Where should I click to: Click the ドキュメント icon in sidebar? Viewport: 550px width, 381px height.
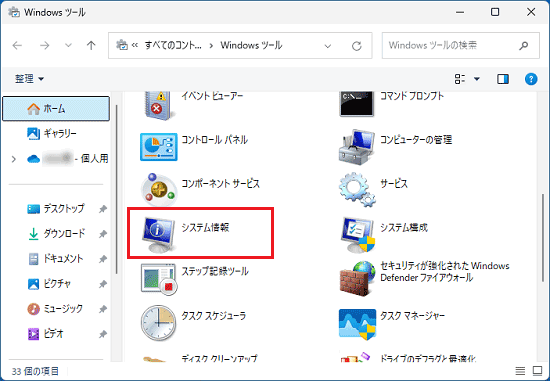pyautogui.click(x=33, y=259)
